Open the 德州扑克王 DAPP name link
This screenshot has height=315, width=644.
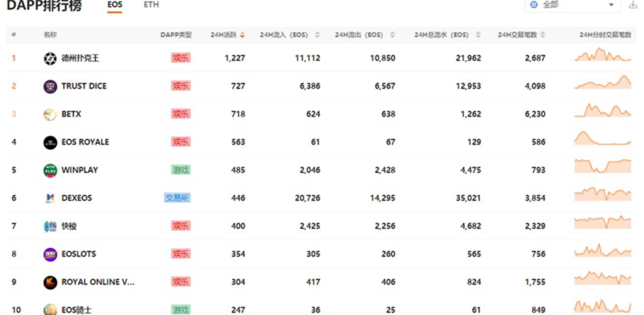tap(80, 59)
